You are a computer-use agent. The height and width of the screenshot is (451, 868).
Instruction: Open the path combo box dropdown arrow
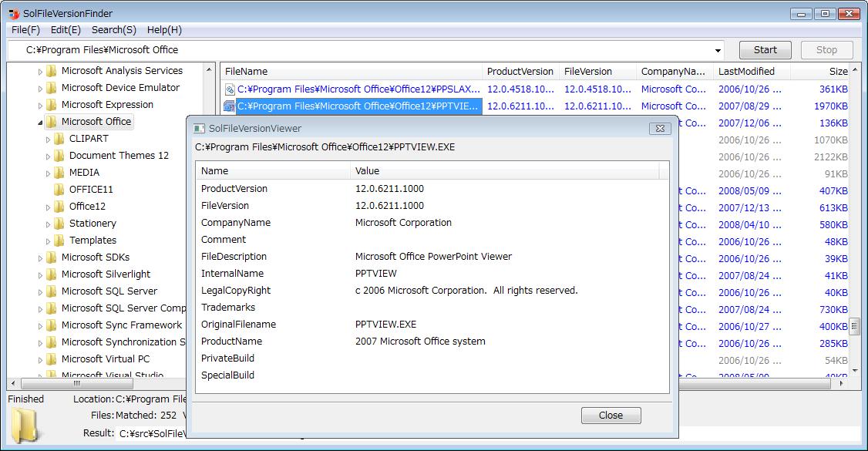[718, 50]
